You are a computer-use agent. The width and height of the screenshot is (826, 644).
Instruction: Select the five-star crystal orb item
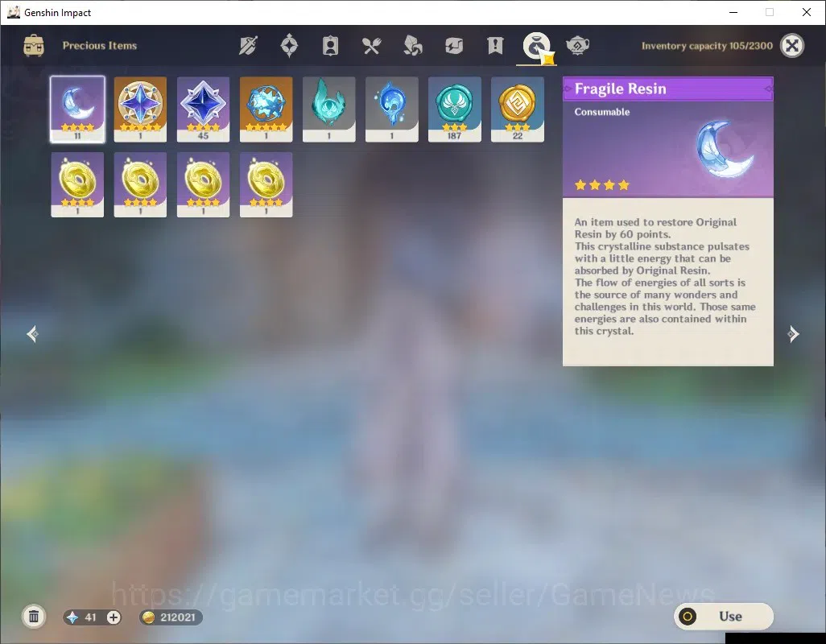click(266, 109)
